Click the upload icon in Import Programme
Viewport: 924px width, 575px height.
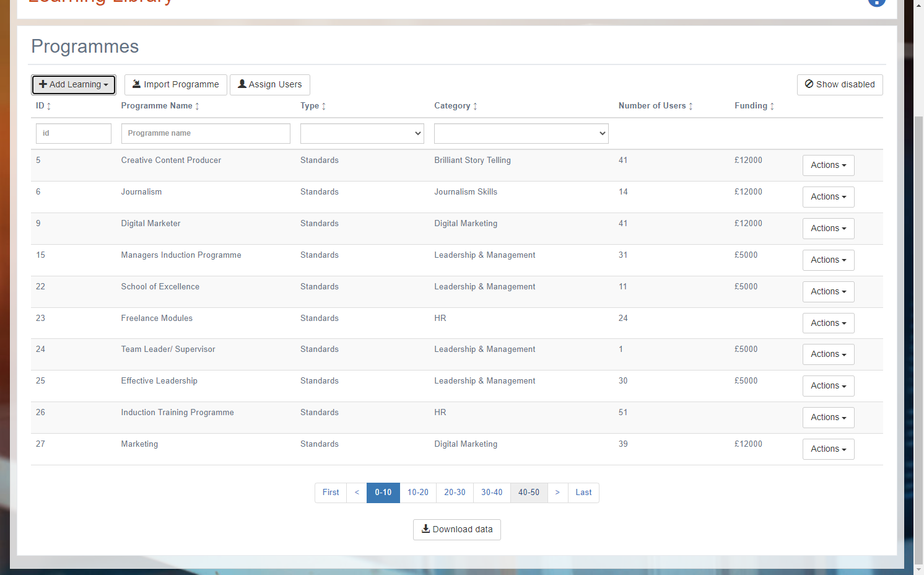point(137,84)
